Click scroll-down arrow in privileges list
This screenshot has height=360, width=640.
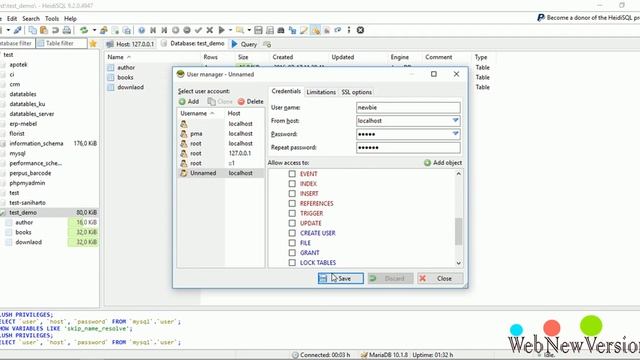tap(459, 263)
